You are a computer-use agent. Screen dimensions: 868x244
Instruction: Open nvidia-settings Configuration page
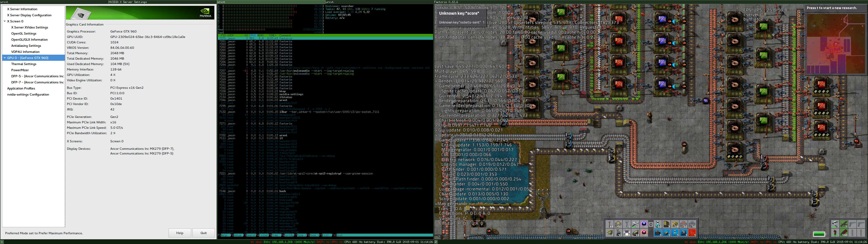coord(28,94)
